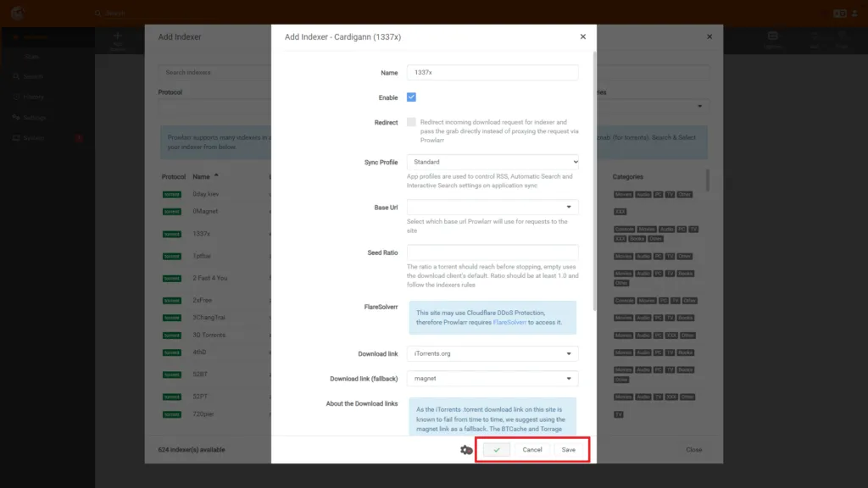The image size is (868, 488).
Task: Click the Search magnifier icon in sidebar
Action: [x=16, y=77]
